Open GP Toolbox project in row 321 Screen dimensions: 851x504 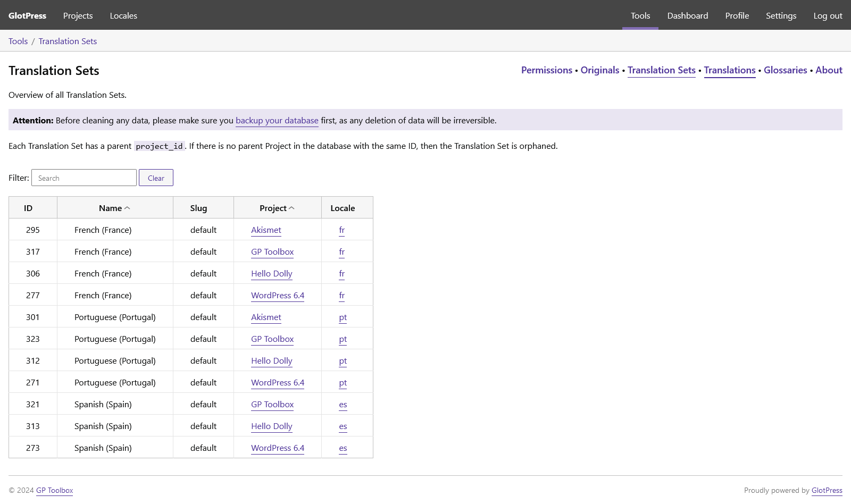pos(272,404)
